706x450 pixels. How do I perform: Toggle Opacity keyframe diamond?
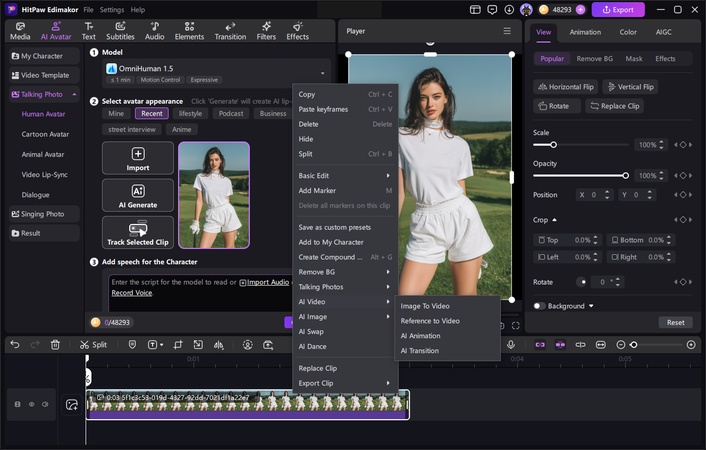click(683, 175)
